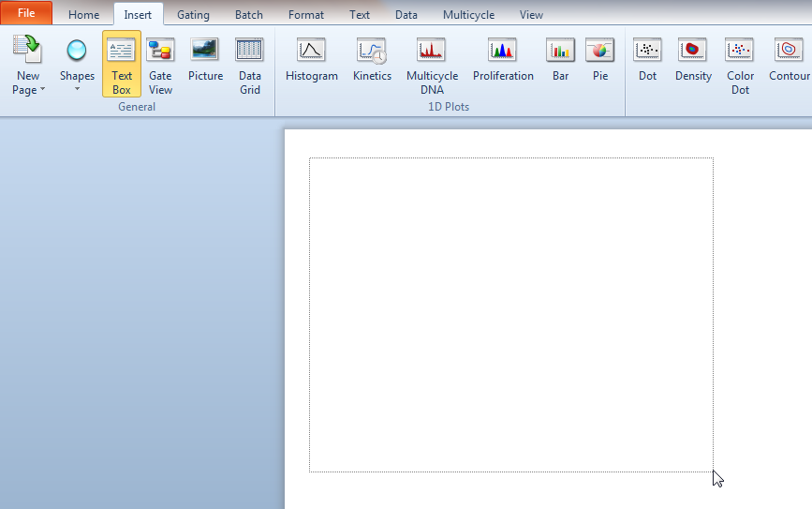Open the New Page dropdown
Viewport: 812px width, 509px height.
(28, 82)
